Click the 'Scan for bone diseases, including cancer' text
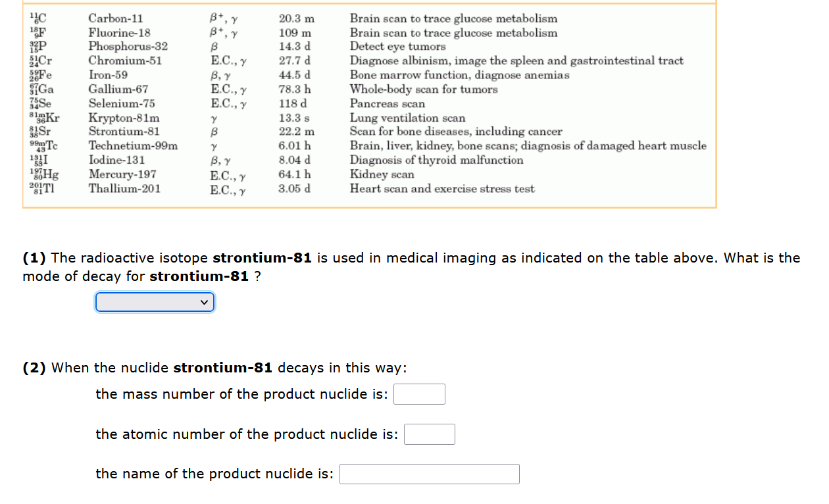The height and width of the screenshot is (504, 829). [x=456, y=132]
